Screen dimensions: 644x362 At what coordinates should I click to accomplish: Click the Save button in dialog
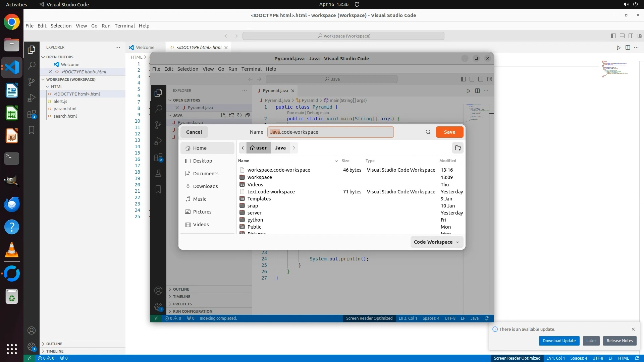pos(449,132)
